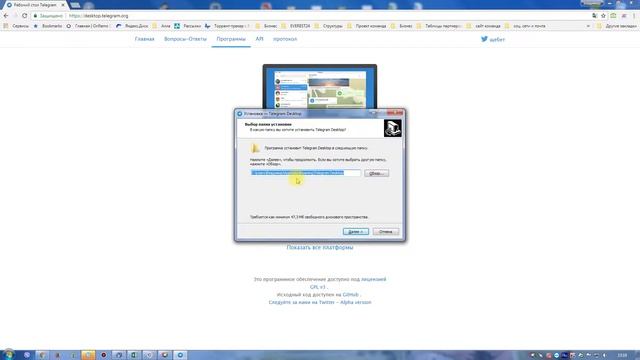This screenshot has width=640, height=360.
Task: Open the API site tab
Action: 260,39
